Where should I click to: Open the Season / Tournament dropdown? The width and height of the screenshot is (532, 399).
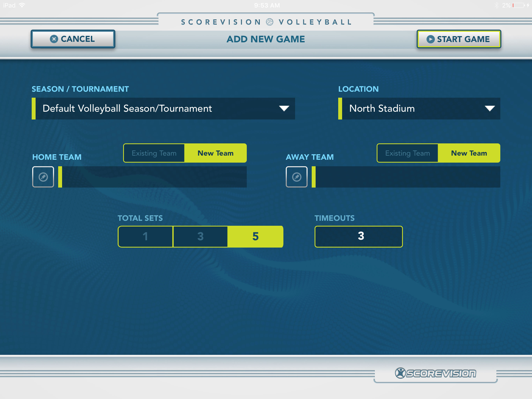click(163, 109)
